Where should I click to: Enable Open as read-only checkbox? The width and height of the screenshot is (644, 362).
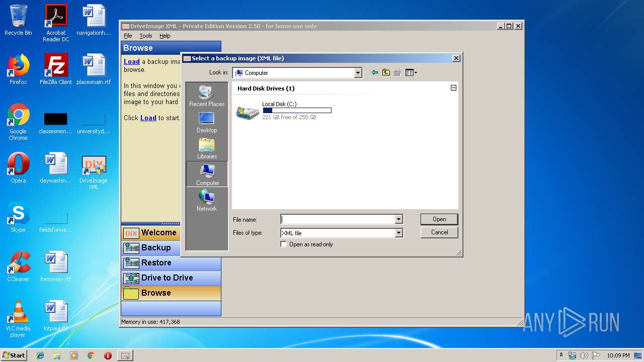[284, 244]
